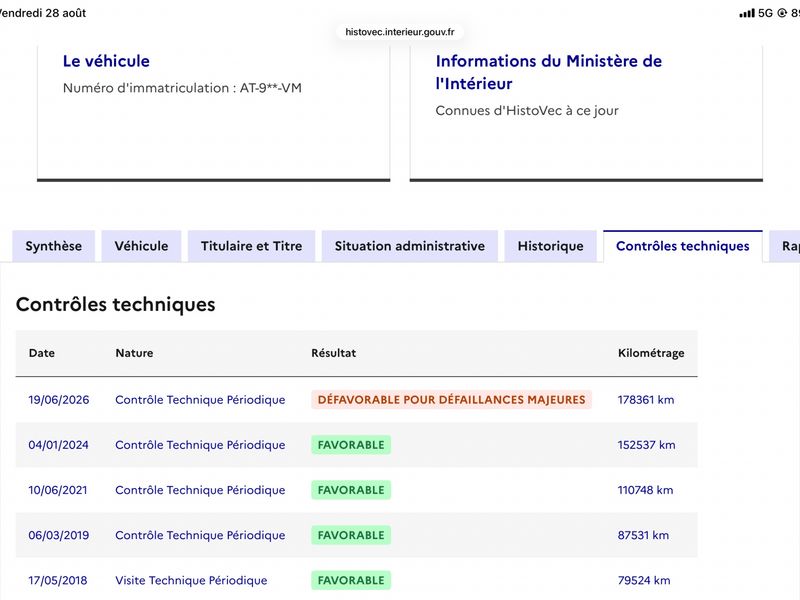The width and height of the screenshot is (800, 600).
Task: Click Visite Technique Périodique in the 17/05/2018 row
Action: click(x=191, y=580)
